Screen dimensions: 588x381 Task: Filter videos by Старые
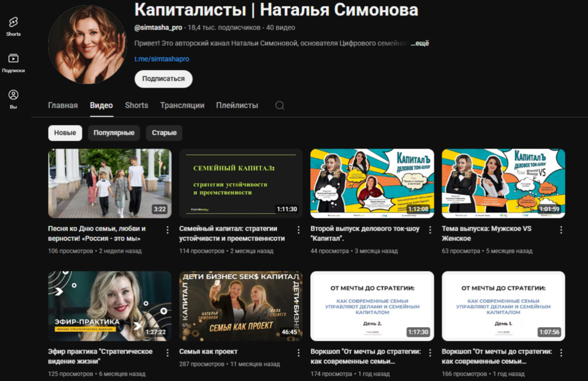pos(164,133)
